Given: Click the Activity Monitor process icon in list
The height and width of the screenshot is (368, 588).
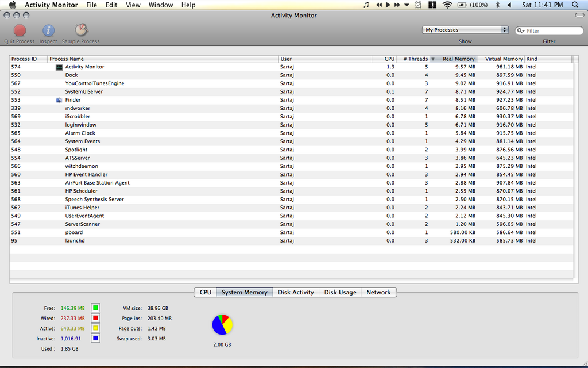Looking at the screenshot, I should 59,67.
